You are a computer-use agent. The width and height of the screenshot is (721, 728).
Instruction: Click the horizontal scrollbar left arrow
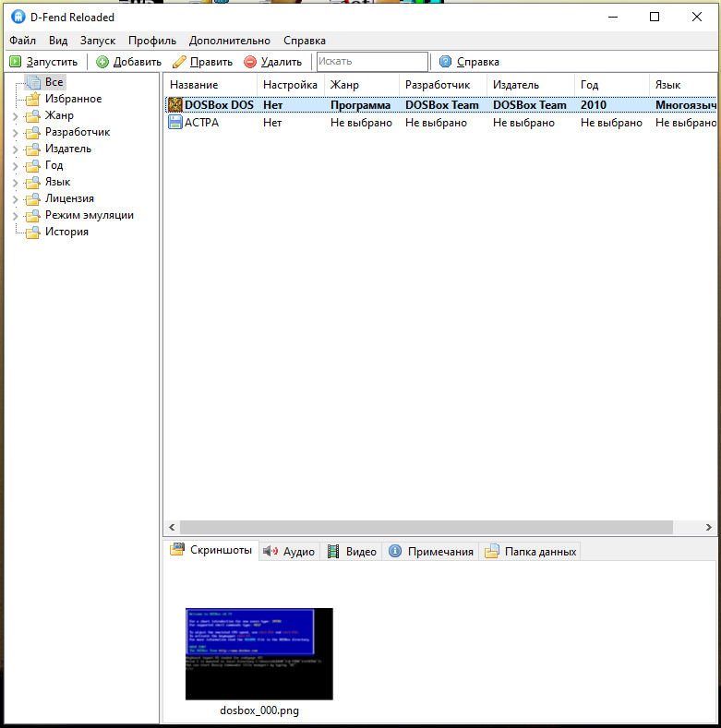click(x=172, y=527)
